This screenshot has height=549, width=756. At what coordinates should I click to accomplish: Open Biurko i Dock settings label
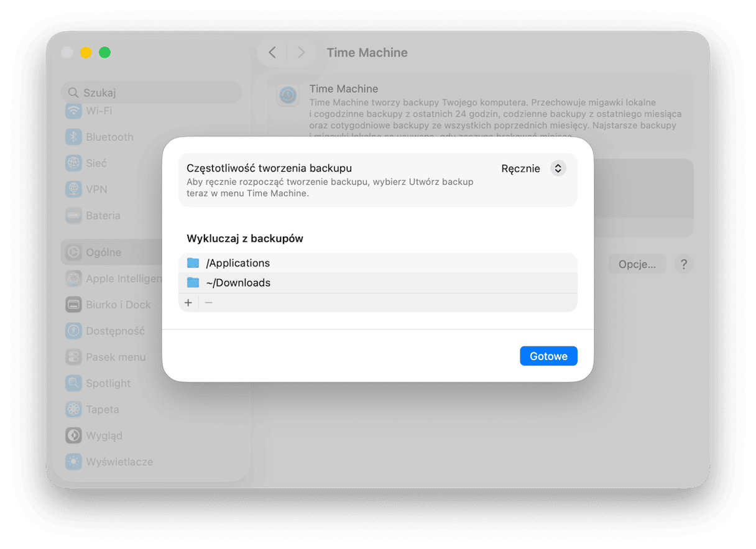pyautogui.click(x=118, y=305)
